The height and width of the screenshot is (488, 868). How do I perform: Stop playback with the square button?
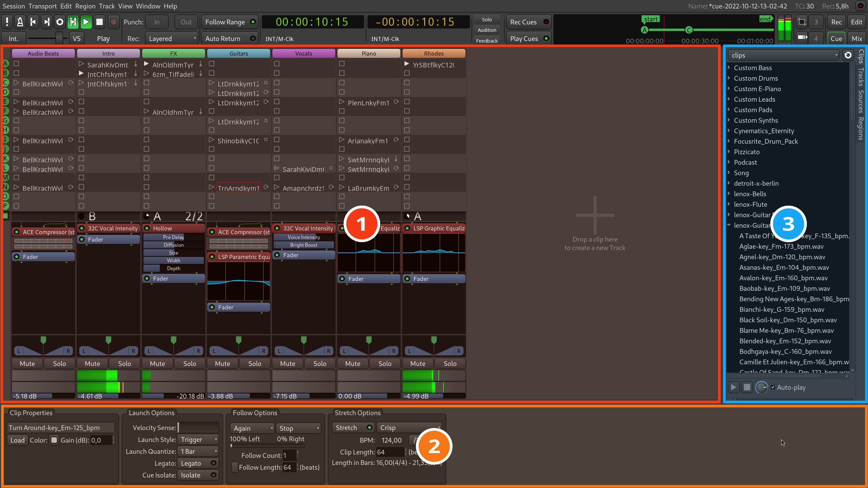[99, 22]
